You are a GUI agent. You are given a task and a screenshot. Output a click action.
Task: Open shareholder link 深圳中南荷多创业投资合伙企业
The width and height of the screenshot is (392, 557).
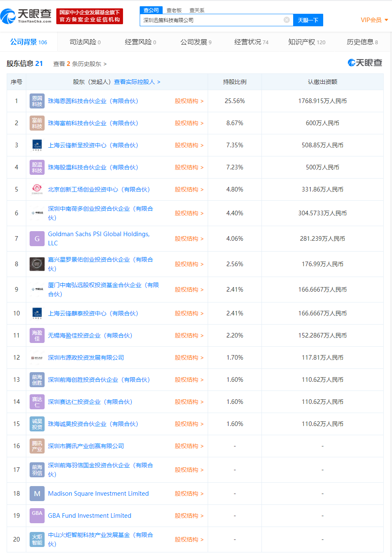pyautogui.click(x=101, y=213)
